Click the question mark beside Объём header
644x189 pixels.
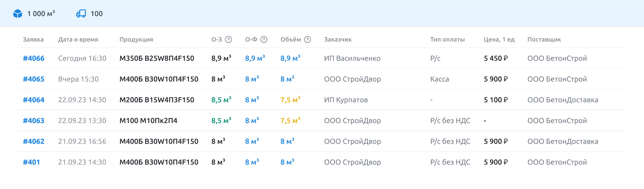click(x=308, y=39)
